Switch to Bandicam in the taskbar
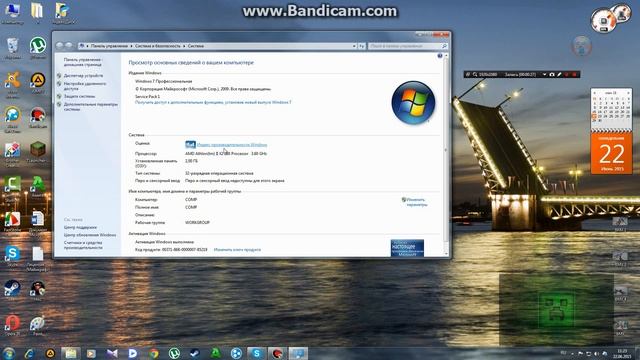 278,353
